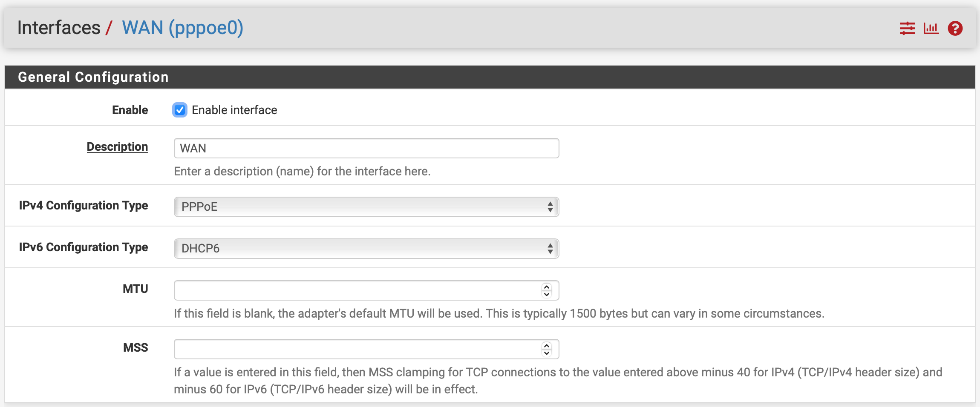This screenshot has height=407, width=980.
Task: Click inside the Description text field
Action: point(366,148)
